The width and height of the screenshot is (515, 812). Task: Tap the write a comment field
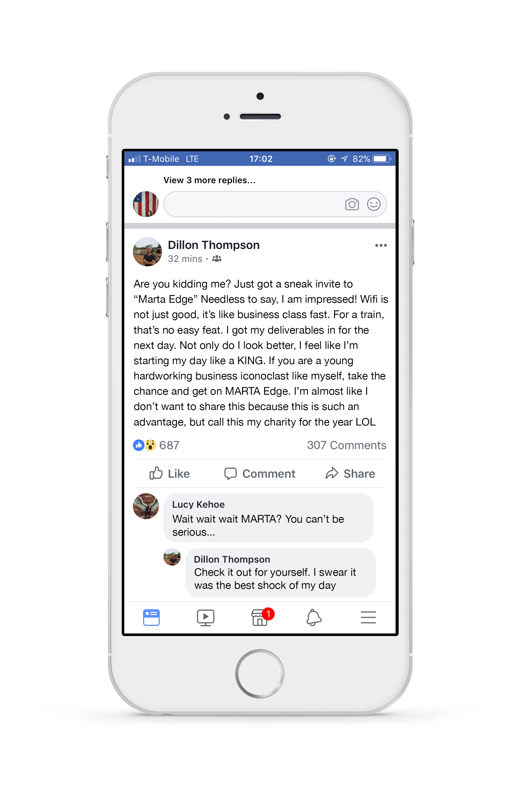[275, 204]
